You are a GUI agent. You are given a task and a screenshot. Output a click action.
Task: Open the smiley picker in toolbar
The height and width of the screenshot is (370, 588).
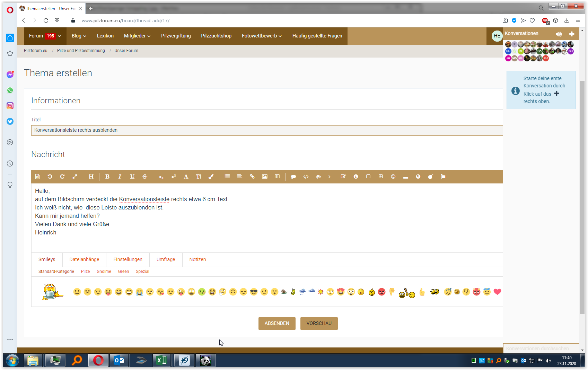point(393,177)
